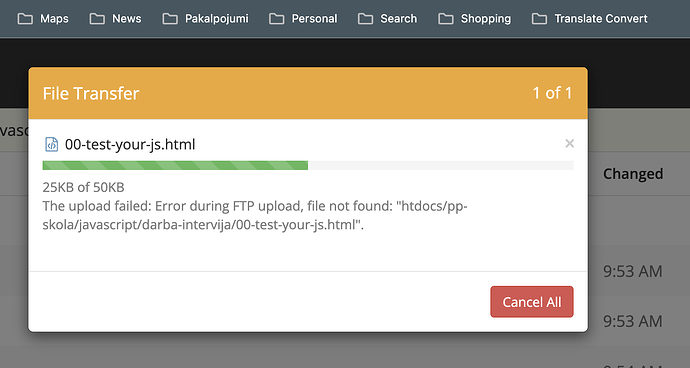Select the second 9:53 AM row entry
Image resolution: width=690 pixels, height=368 pixels.
(x=632, y=321)
